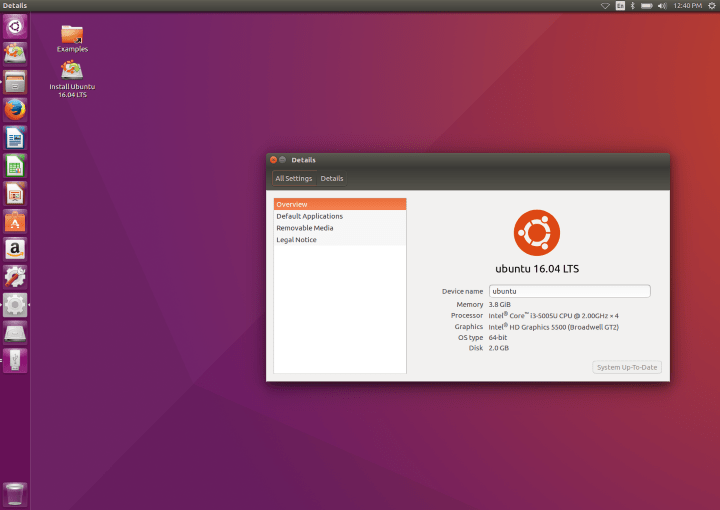The image size is (720, 510).
Task: Select Install Ubuntu 16.04 LTS desktop icon
Action: point(72,79)
